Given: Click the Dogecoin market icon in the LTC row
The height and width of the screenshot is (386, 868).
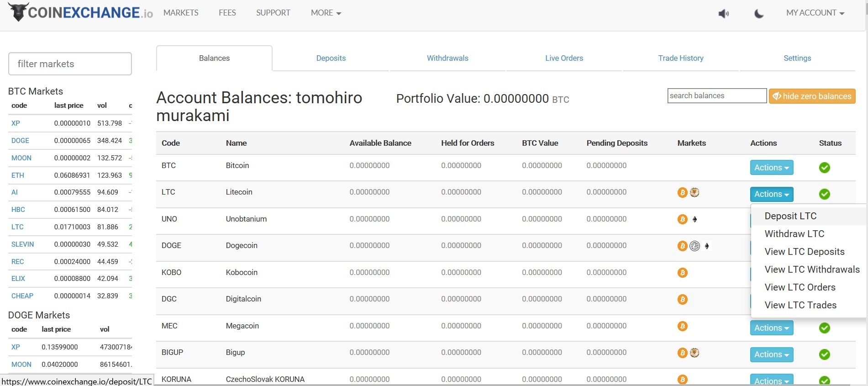Looking at the screenshot, I should 694,192.
